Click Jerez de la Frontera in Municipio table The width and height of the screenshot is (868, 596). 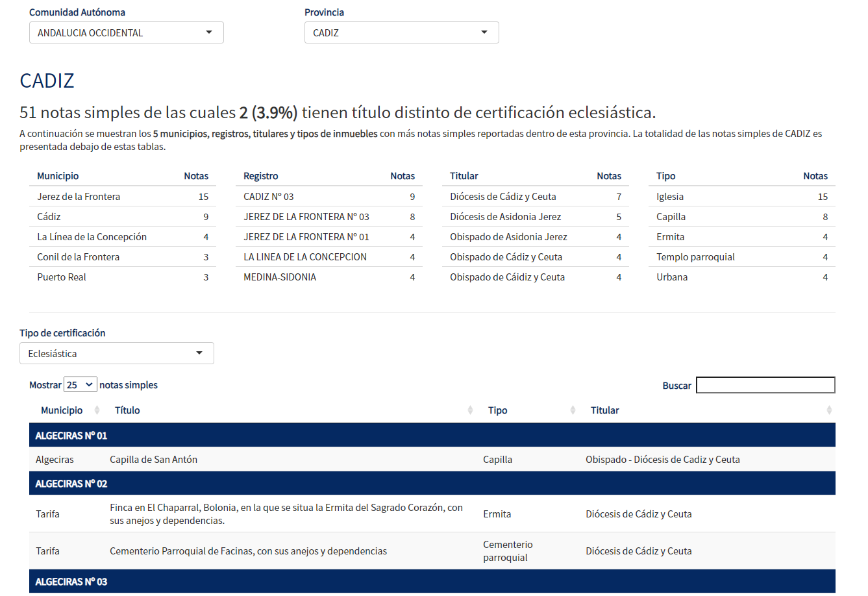79,196
